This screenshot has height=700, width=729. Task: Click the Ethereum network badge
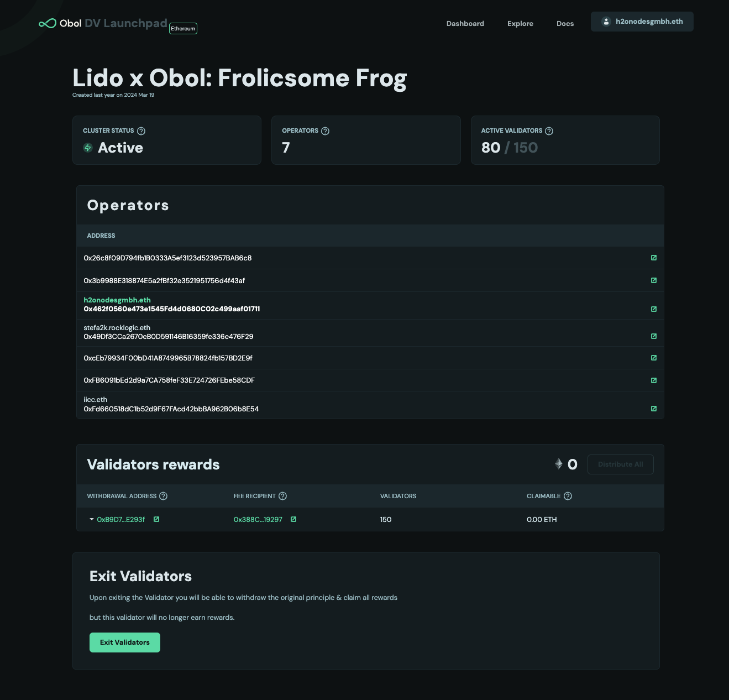pyautogui.click(x=183, y=28)
